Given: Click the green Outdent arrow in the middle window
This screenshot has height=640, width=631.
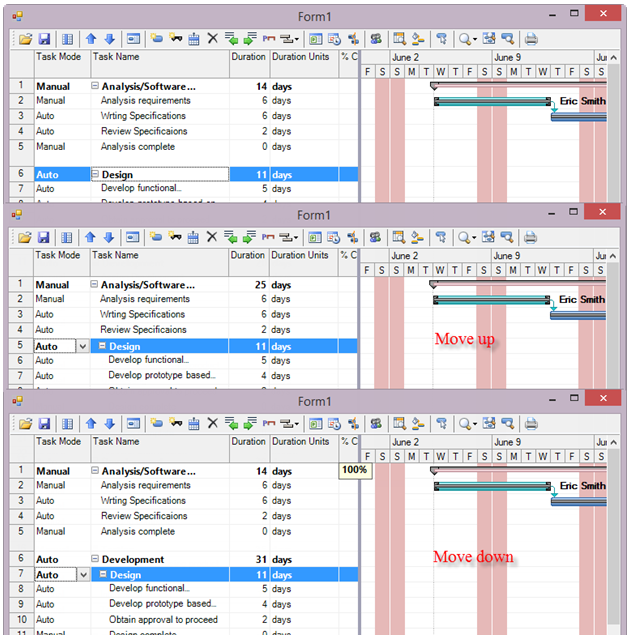Looking at the screenshot, I should [x=230, y=237].
